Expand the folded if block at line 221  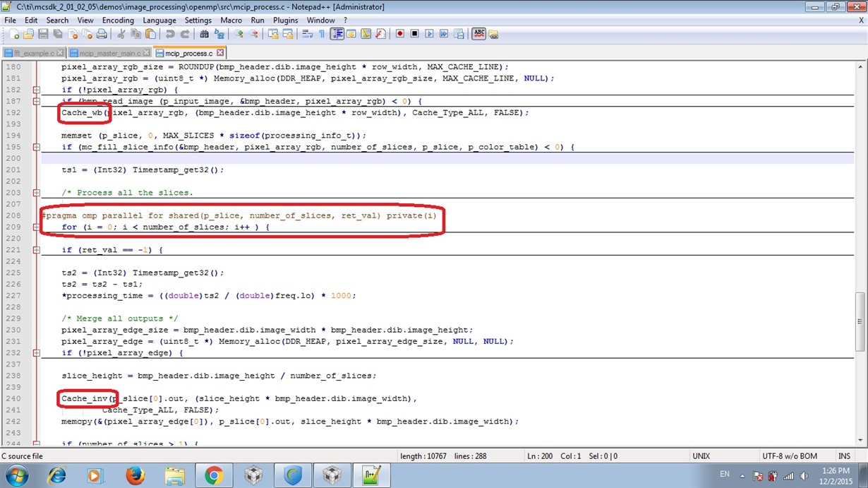tap(36, 250)
